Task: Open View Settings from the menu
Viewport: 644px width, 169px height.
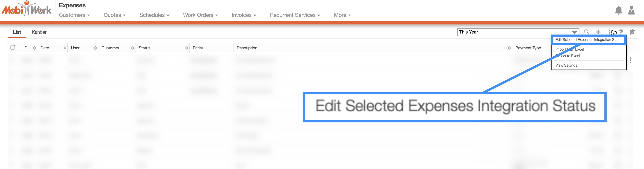Action: [x=566, y=65]
